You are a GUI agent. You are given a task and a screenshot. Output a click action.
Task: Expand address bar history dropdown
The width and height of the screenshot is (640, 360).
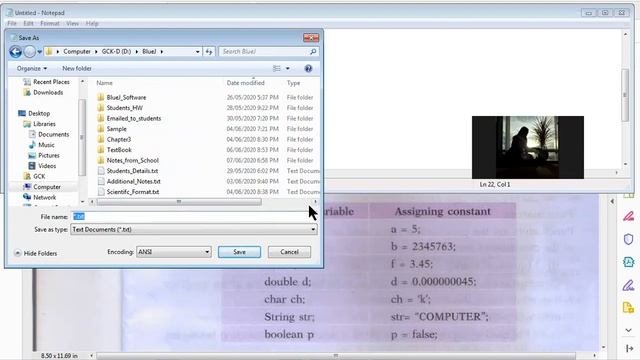tap(198, 52)
